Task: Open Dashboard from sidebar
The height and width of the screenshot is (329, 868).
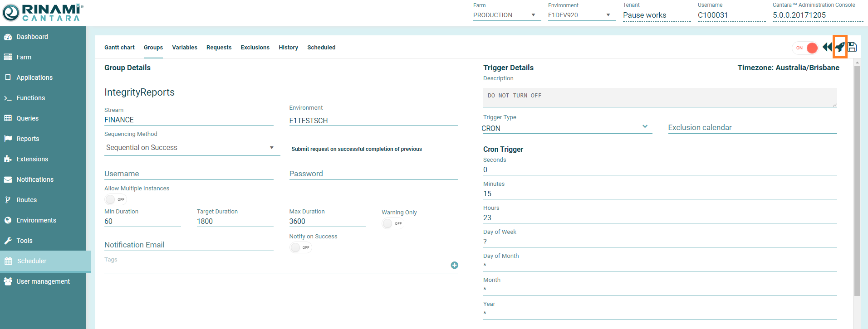Action: pyautogui.click(x=32, y=37)
